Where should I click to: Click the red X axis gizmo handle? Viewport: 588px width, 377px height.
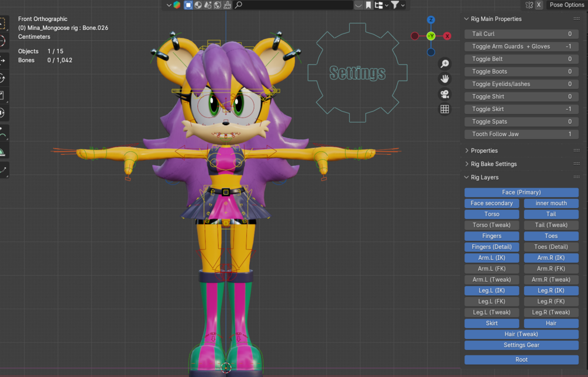(x=447, y=36)
